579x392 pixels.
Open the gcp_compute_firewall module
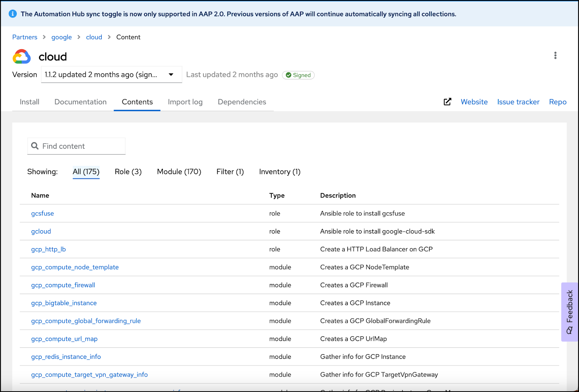click(63, 285)
